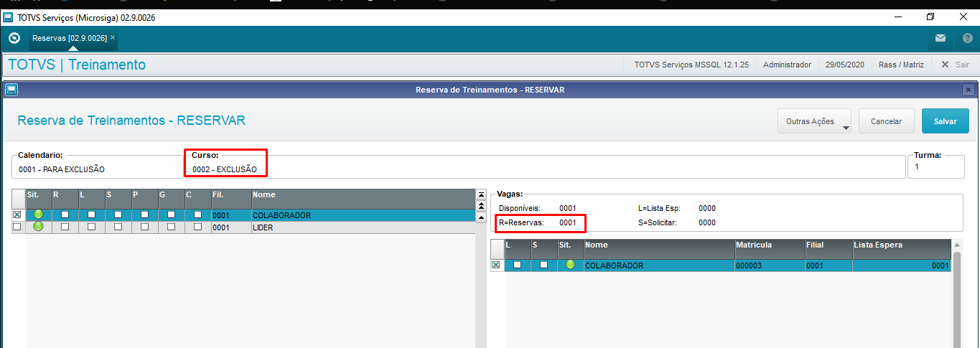
Task: Check the P box in left COLABORADOR row
Action: pyautogui.click(x=144, y=215)
